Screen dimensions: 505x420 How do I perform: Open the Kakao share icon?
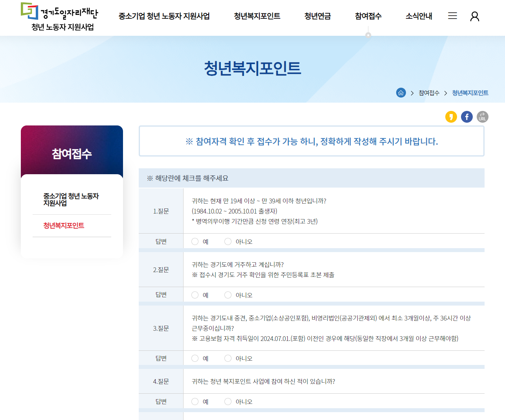click(x=451, y=116)
